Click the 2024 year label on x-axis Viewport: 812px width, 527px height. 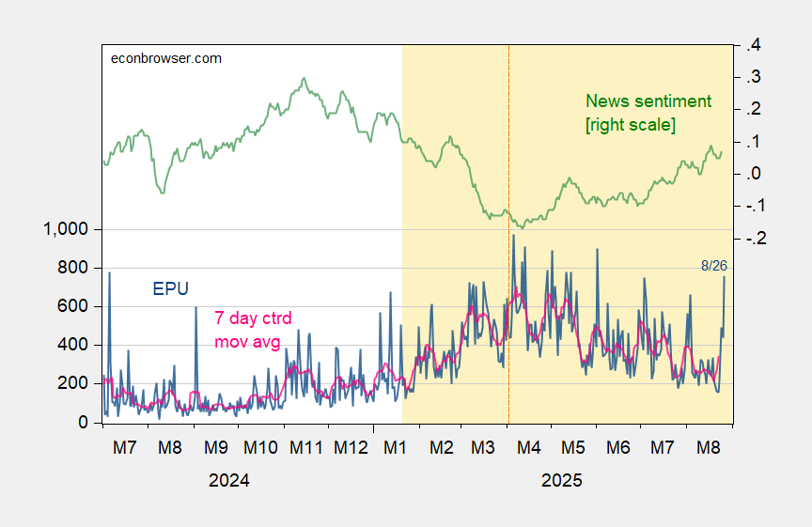point(229,480)
